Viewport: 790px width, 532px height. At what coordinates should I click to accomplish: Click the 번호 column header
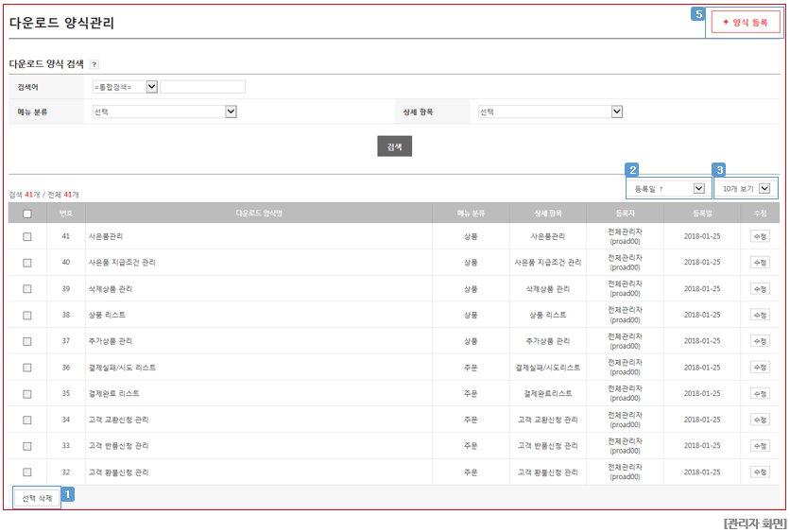coord(66,214)
